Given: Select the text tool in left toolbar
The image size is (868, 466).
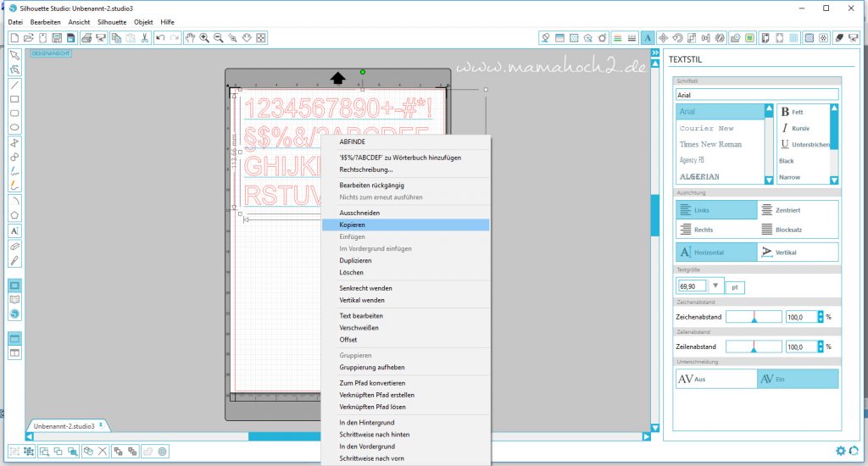Looking at the screenshot, I should (x=15, y=230).
